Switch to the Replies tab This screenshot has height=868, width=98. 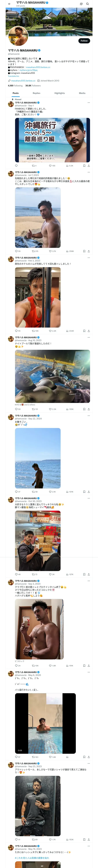pyautogui.click(x=36, y=93)
